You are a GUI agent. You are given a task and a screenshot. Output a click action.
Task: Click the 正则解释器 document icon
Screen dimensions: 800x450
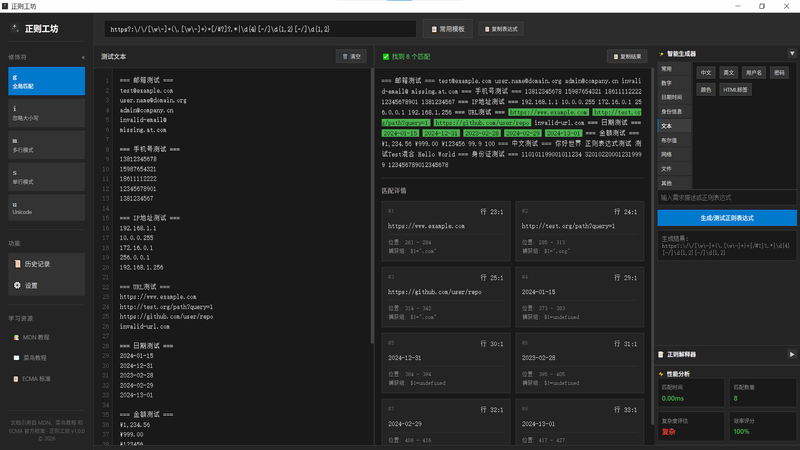(x=661, y=354)
